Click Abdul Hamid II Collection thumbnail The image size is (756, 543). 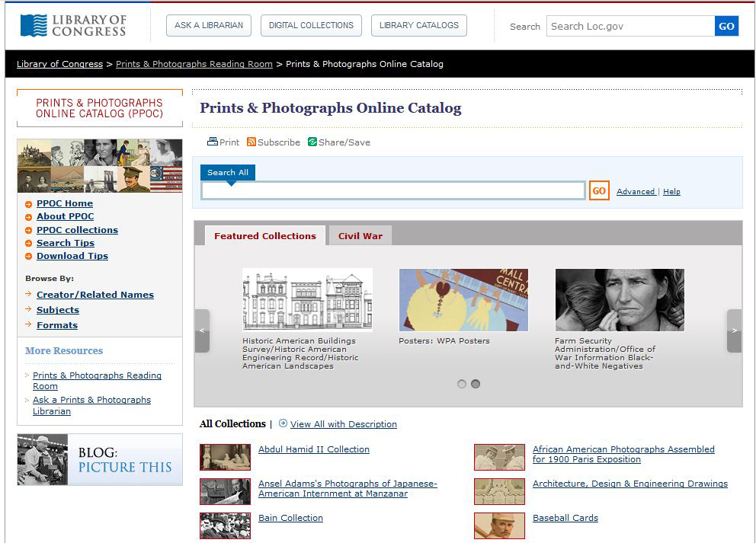(x=225, y=457)
